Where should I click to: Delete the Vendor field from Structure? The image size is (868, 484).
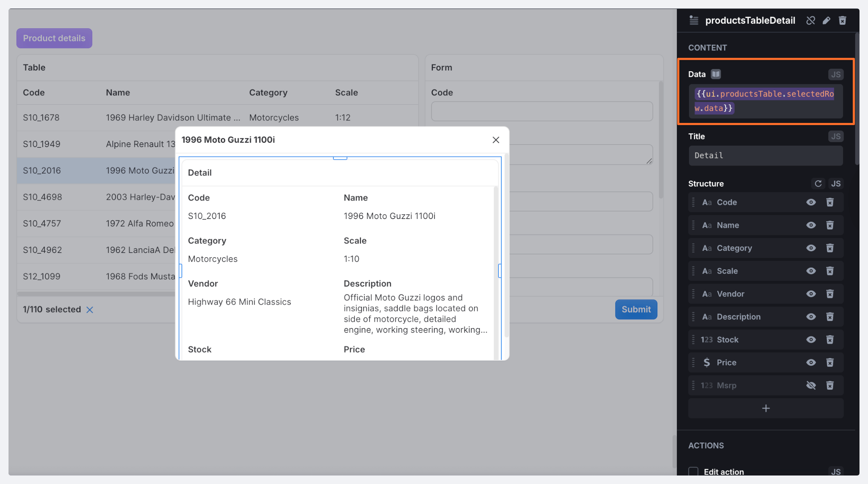[830, 294]
